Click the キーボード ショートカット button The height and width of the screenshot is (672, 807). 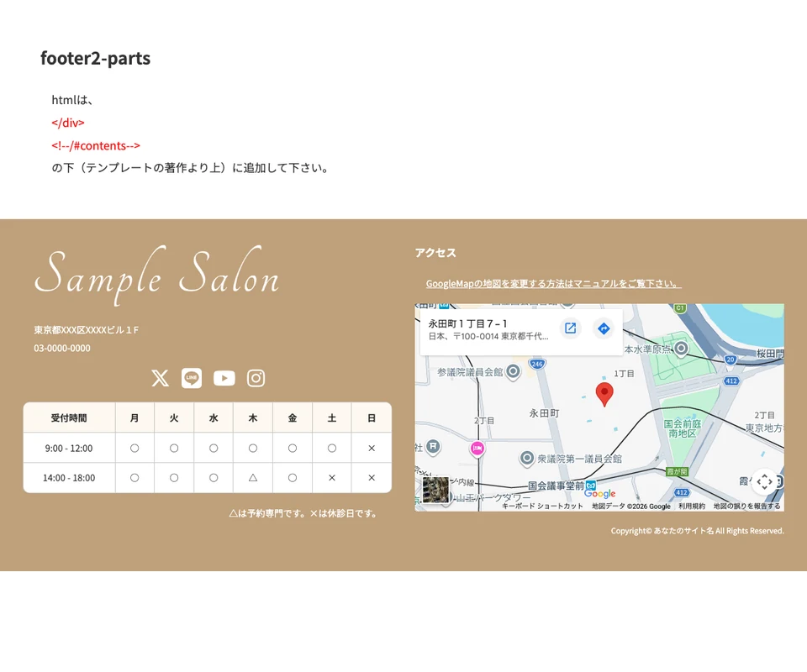pyautogui.click(x=542, y=507)
